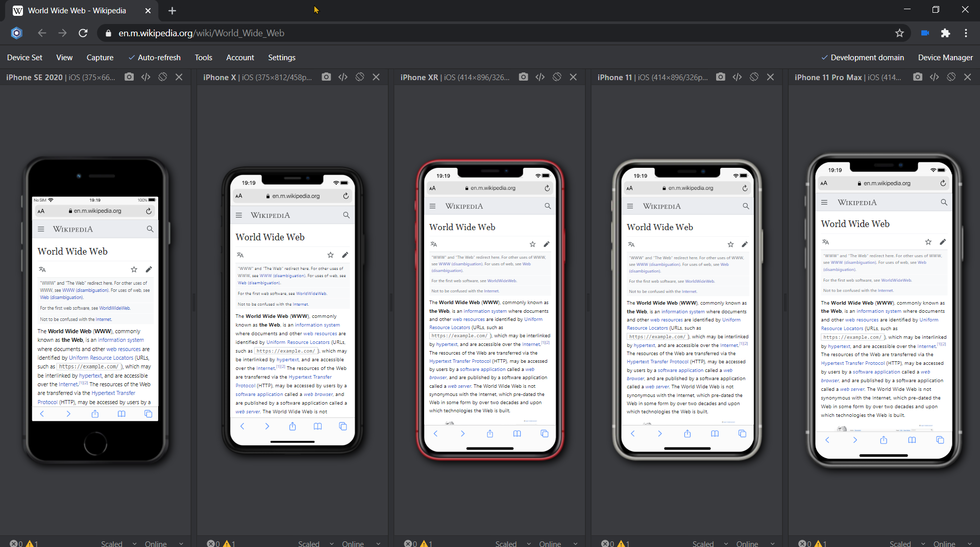Screen dimensions: 980x547
Task: Open the Capture menu
Action: point(100,57)
